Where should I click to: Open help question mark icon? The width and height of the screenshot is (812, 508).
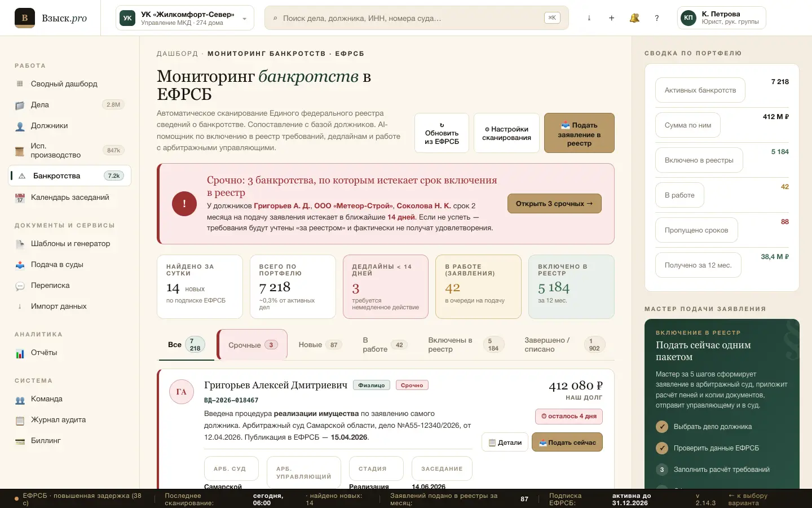tap(657, 18)
